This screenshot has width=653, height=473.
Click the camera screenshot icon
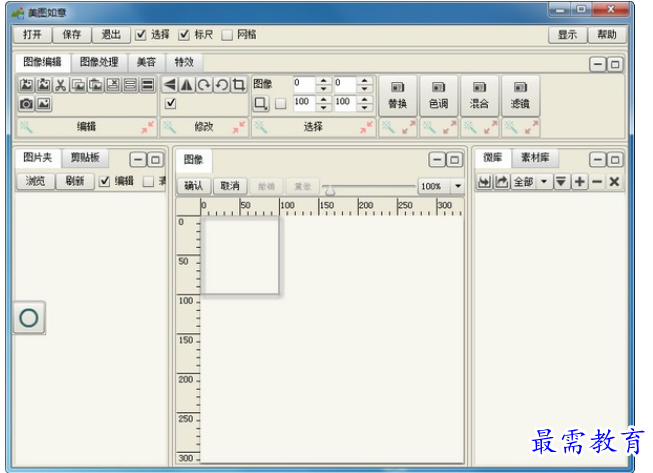26,103
